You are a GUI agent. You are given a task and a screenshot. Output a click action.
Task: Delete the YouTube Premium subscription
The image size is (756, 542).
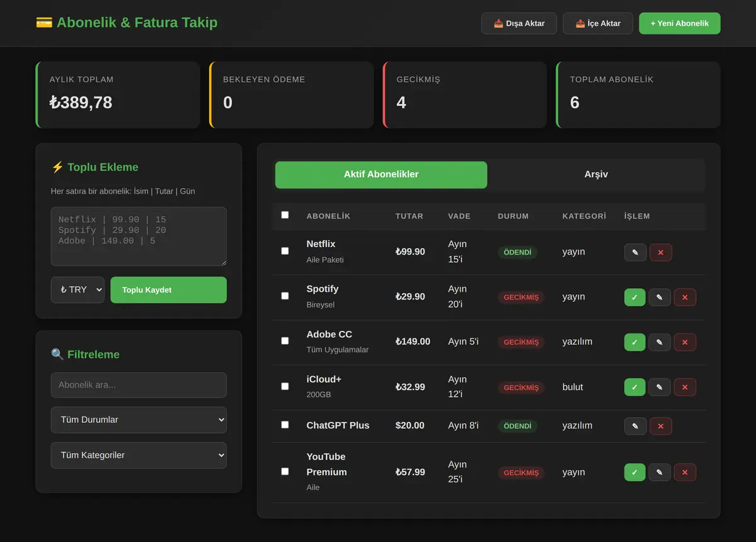tap(685, 472)
